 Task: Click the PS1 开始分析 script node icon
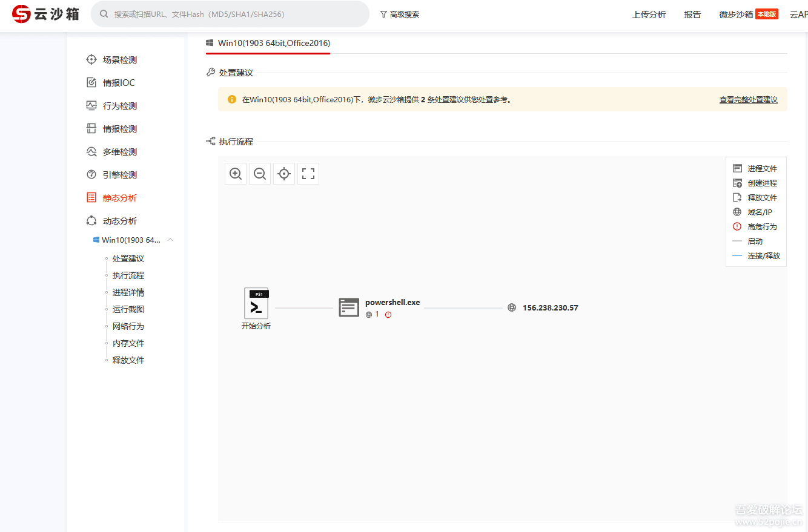(256, 303)
